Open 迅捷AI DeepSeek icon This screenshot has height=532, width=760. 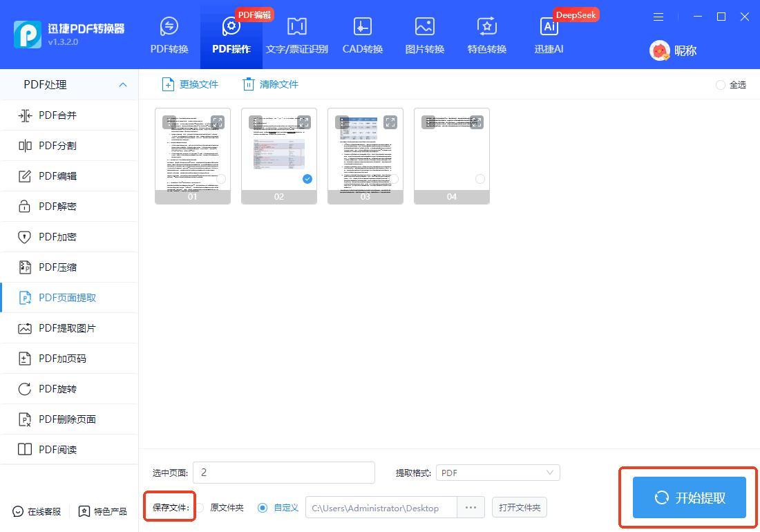[549, 27]
